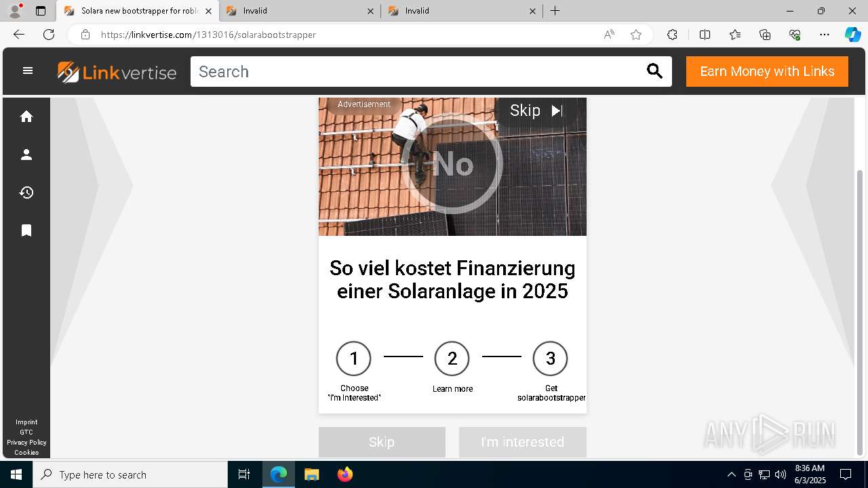The width and height of the screenshot is (868, 488).
Task: Open the notifications center
Action: [x=846, y=474]
